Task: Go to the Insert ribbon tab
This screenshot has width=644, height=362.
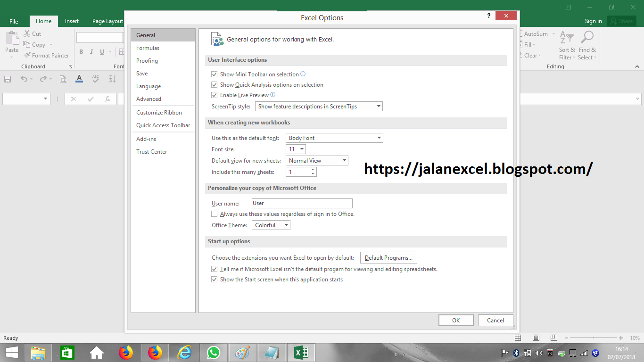Action: [72, 21]
